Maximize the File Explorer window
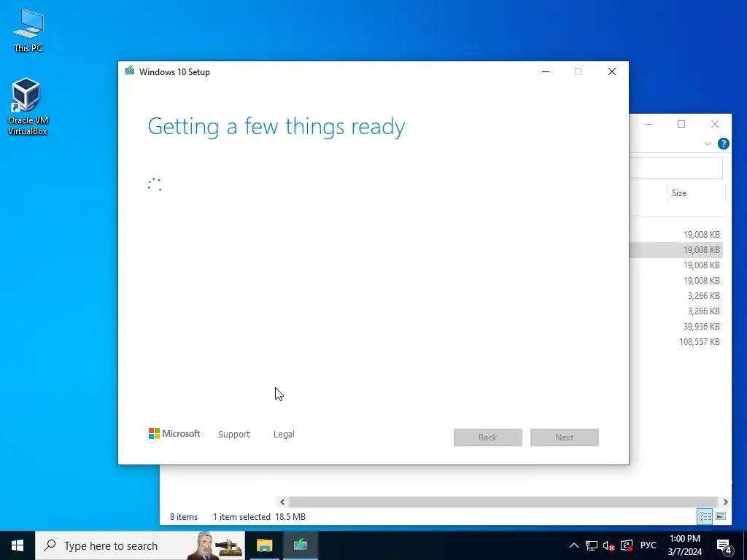This screenshot has width=747, height=560. coord(681,124)
